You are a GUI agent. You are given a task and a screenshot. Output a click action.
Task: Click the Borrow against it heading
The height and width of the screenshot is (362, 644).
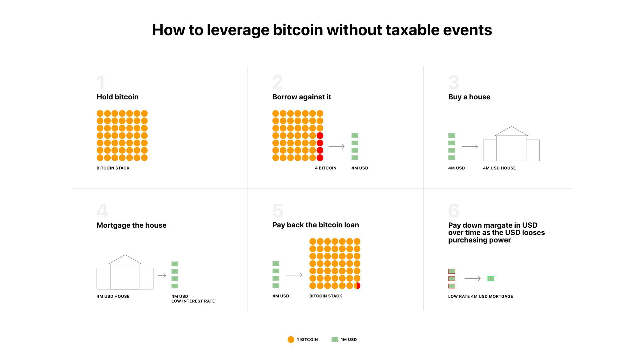click(x=302, y=97)
